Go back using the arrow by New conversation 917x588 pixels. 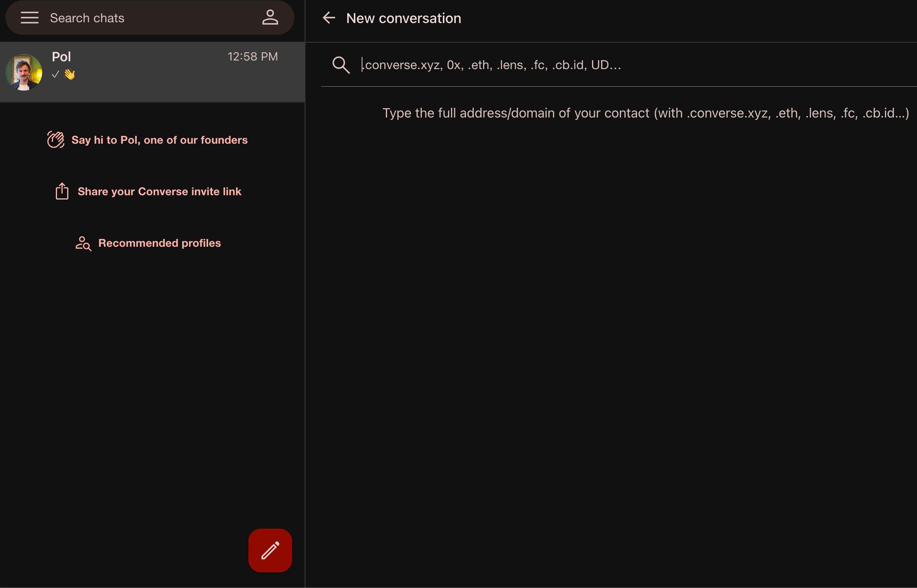[329, 18]
